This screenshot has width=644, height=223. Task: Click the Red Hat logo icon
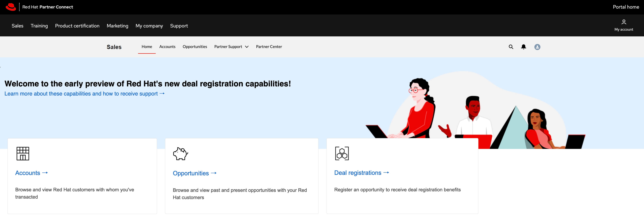11,7
